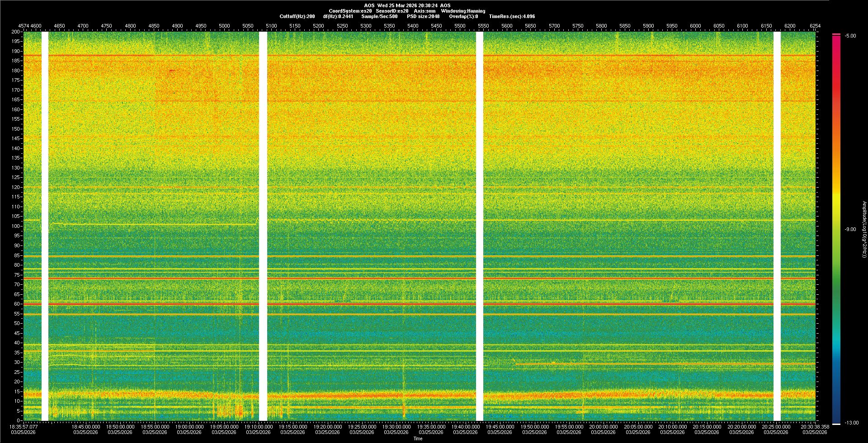This screenshot has width=868, height=443.
Task: Click the -13.00 minimum color scale label
Action: coord(851,423)
